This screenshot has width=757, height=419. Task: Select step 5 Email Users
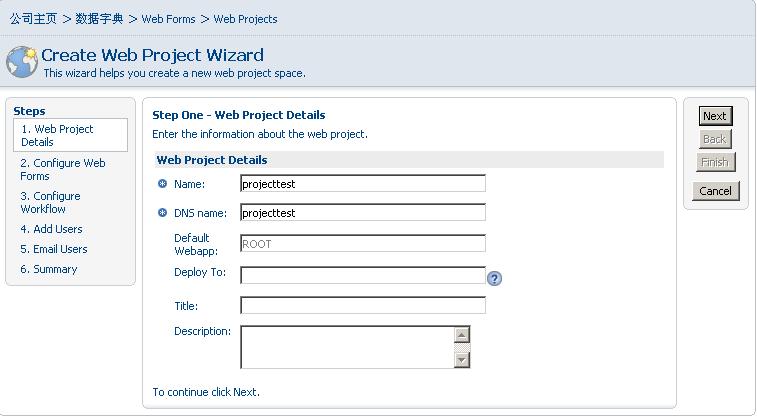click(x=54, y=249)
